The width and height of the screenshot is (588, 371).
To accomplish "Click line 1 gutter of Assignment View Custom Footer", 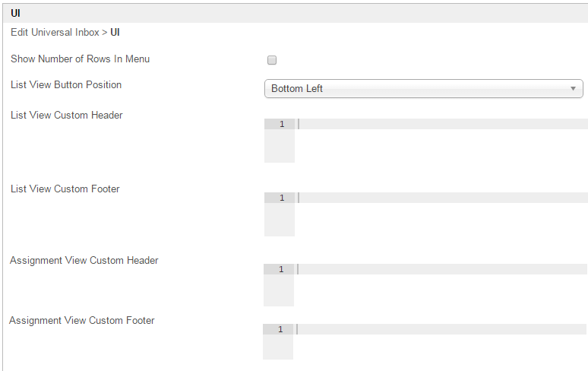I will coord(280,329).
